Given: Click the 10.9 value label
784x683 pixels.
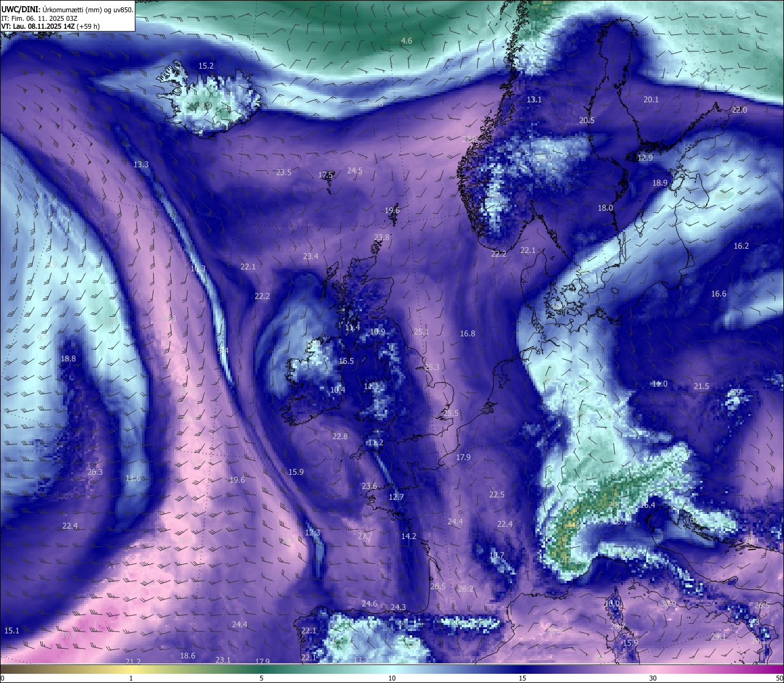Looking at the screenshot, I should pos(377,331).
